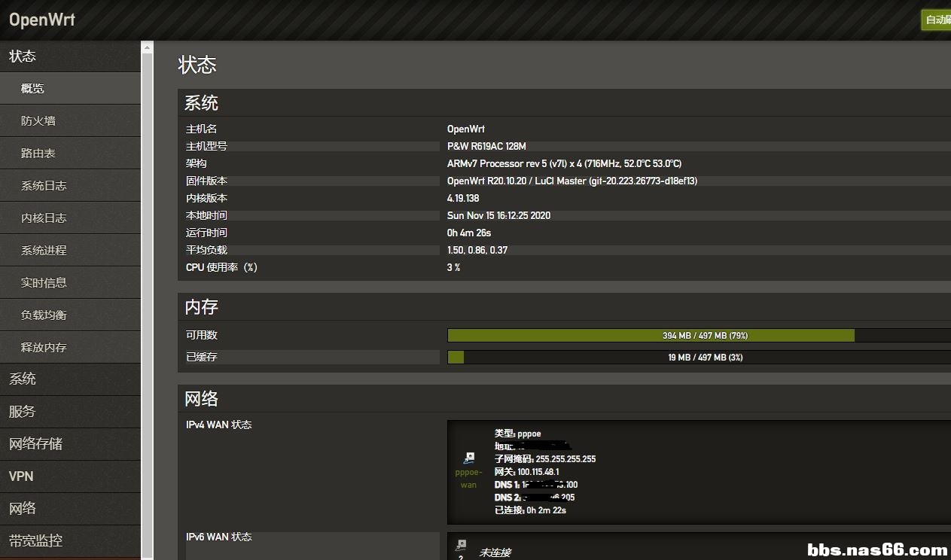Open the 系统日志 page
Screen dimensions: 951x560
(x=44, y=186)
